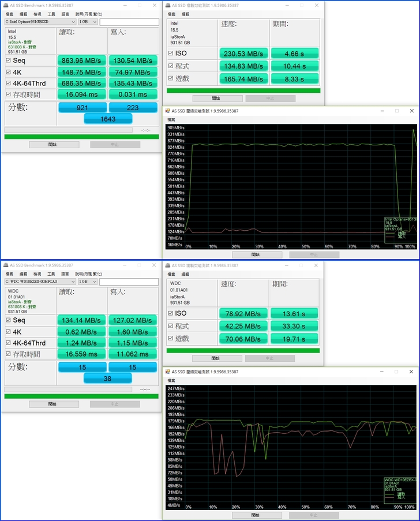The image size is (420, 521).
Task: Click the AS SSD Benchmark icon in the WDC window title bar
Action: [x=6, y=265]
